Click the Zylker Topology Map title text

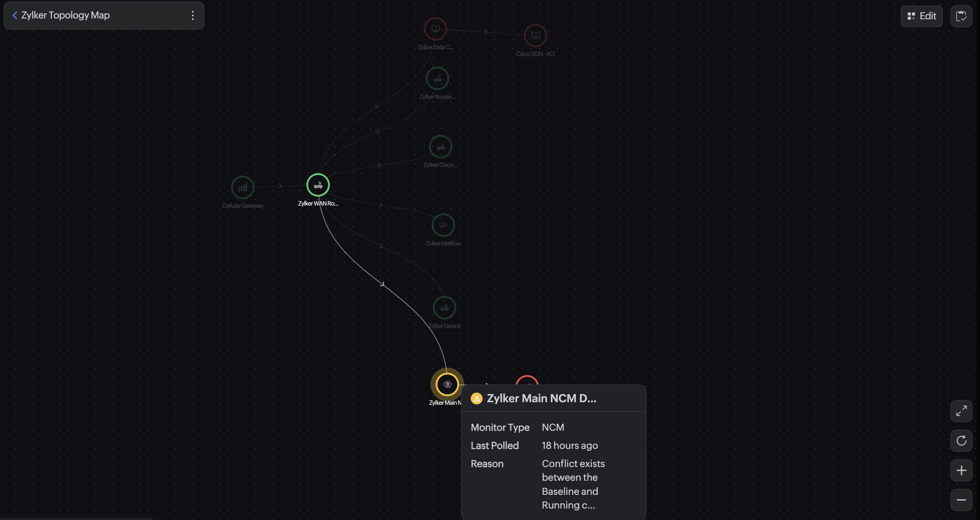pyautogui.click(x=66, y=15)
